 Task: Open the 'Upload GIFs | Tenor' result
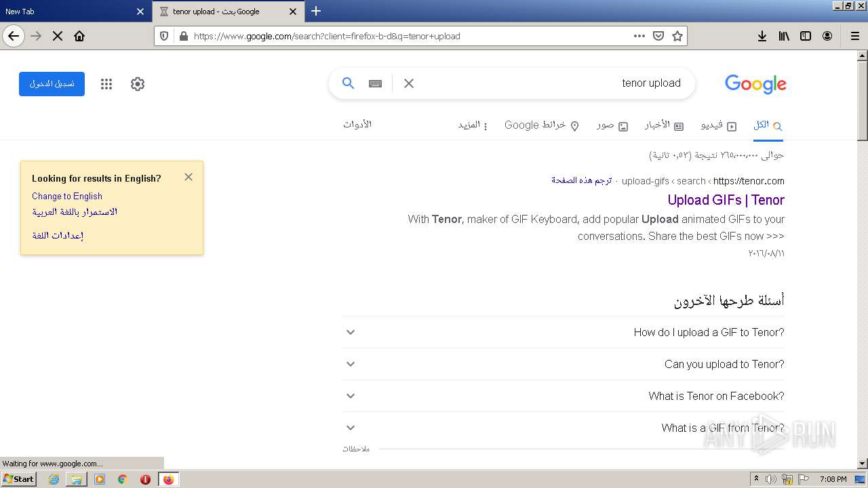(x=726, y=200)
